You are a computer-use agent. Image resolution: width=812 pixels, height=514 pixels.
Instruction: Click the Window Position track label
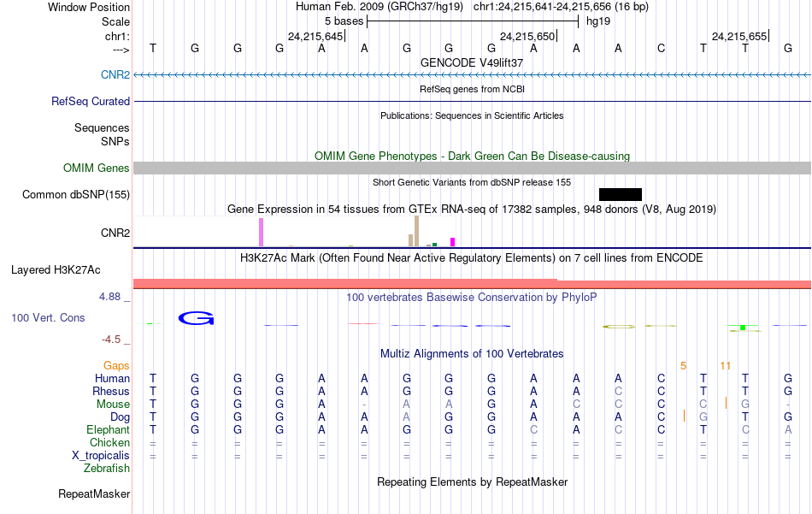coord(89,7)
